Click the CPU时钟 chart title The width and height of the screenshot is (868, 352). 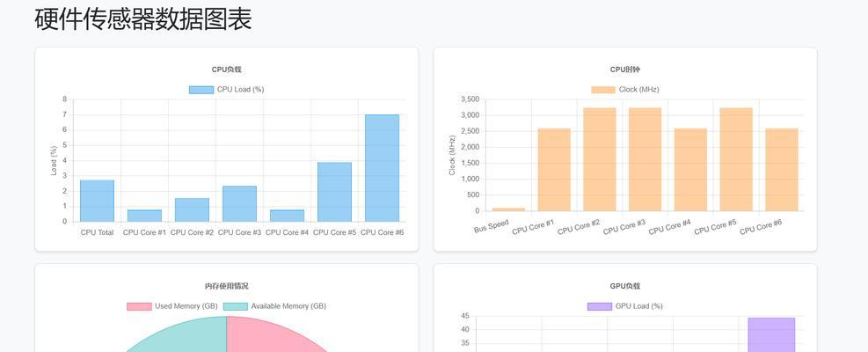click(x=625, y=70)
